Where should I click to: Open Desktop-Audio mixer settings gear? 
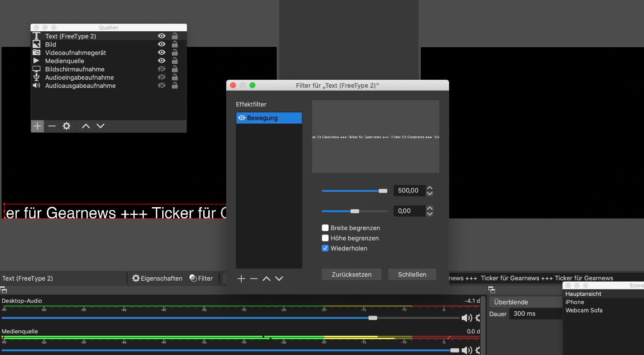(478, 318)
